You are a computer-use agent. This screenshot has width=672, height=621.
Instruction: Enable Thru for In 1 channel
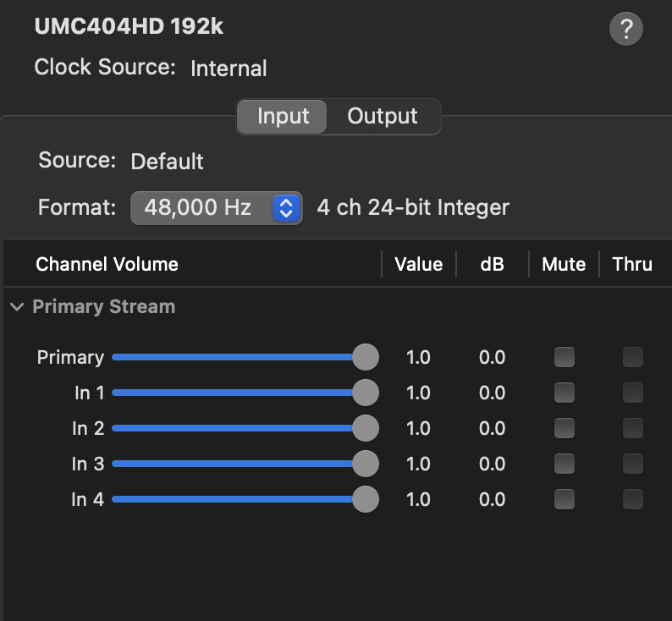click(633, 393)
